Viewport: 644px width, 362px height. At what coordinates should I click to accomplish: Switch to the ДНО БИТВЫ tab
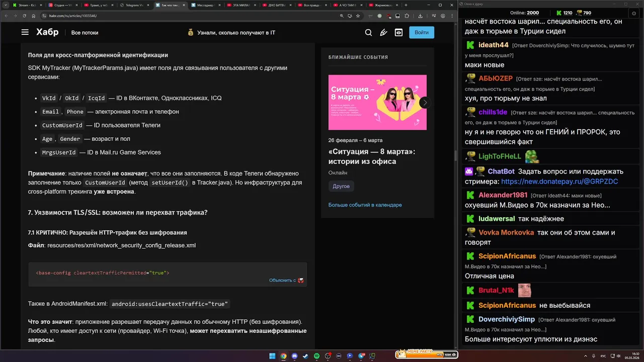pos(278,5)
